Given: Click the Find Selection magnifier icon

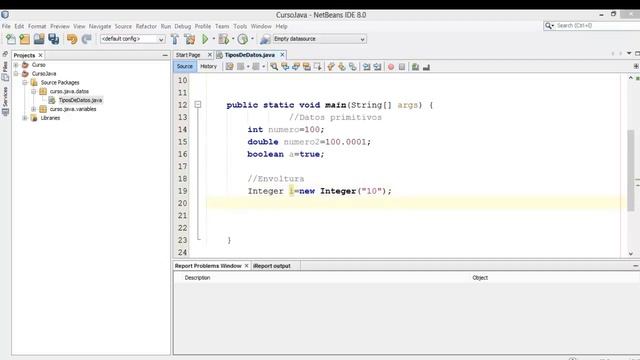Looking at the screenshot, I should tap(274, 67).
